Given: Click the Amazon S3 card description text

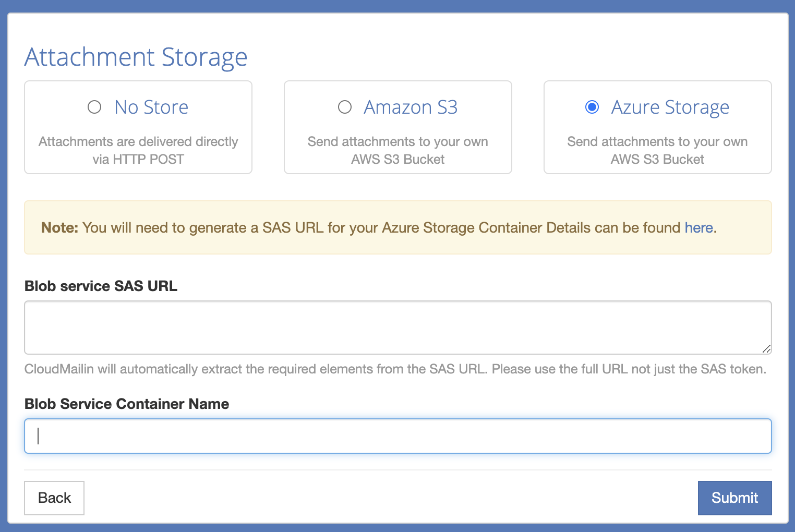Looking at the screenshot, I should tap(398, 150).
